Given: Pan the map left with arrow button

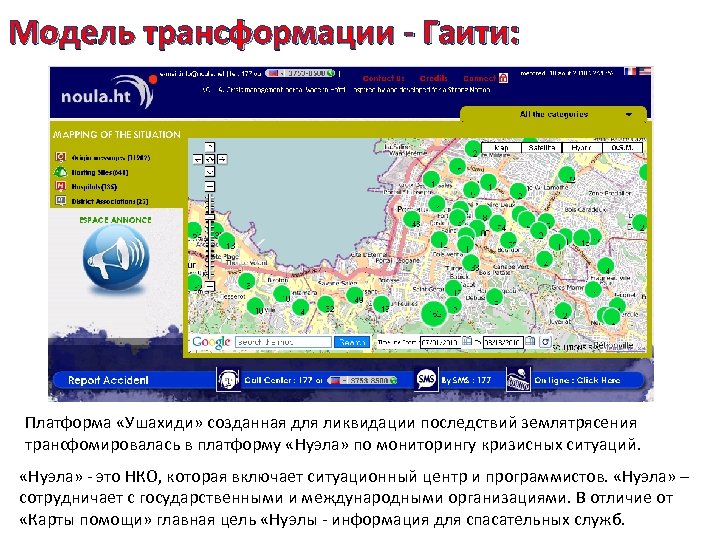Looking at the screenshot, I should coord(198,159).
